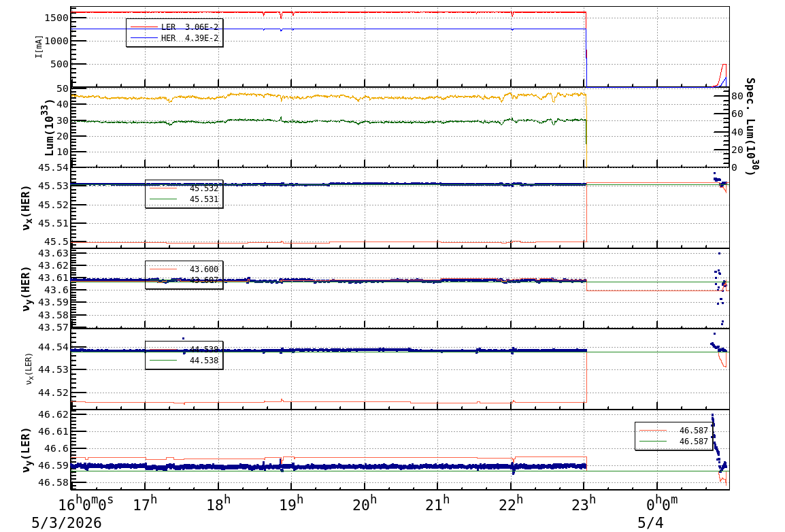Click the 23h time label

pos(584,503)
